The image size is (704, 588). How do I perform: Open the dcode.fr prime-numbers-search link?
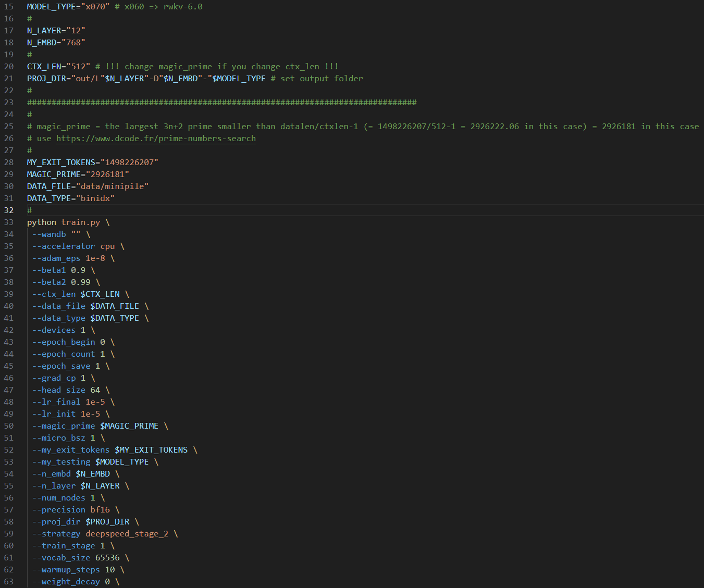tap(156, 139)
